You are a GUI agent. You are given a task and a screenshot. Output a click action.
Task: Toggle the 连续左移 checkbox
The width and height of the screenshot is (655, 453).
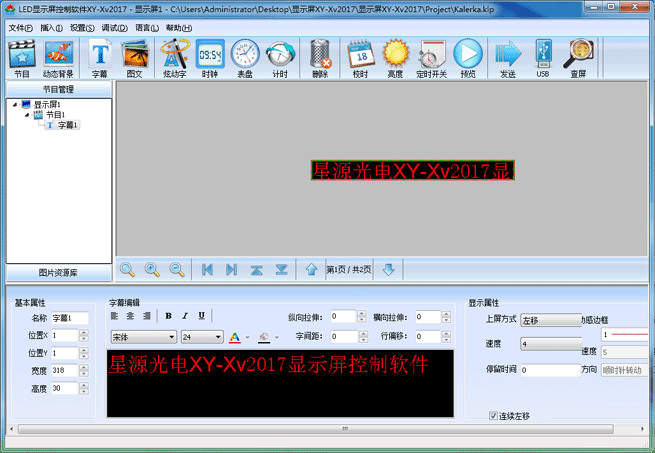click(x=494, y=415)
